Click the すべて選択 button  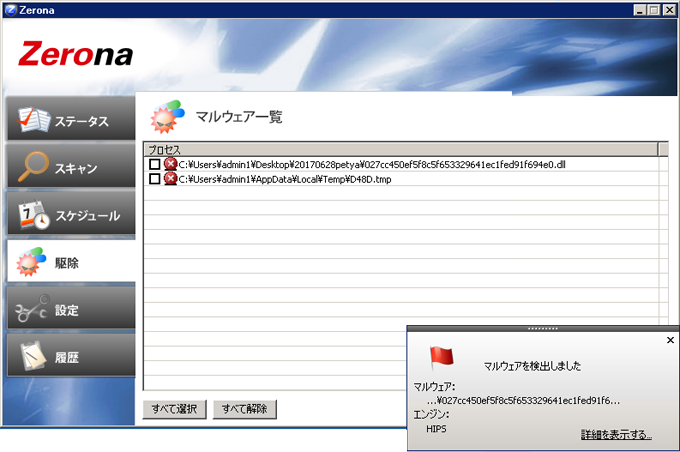pos(174,409)
